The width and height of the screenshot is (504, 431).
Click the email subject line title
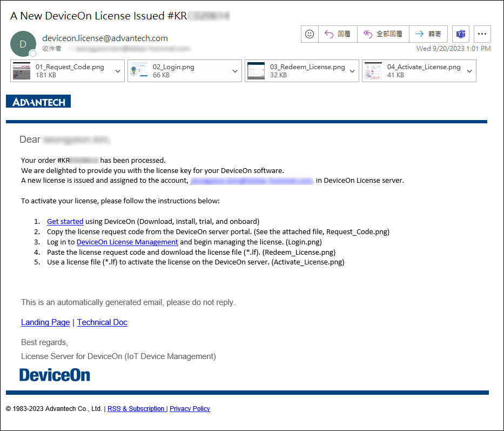119,16
